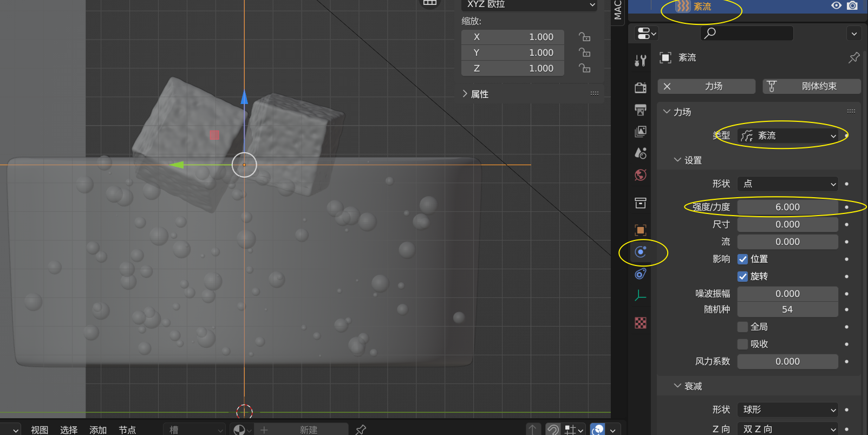This screenshot has height=435, width=868.
Task: Open the 节点 menu
Action: click(127, 430)
